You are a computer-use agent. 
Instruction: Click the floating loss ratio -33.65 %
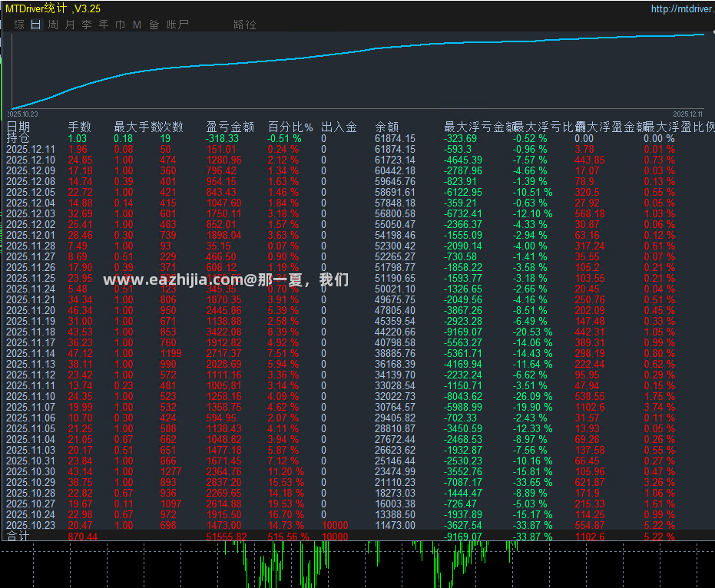pyautogui.click(x=533, y=482)
